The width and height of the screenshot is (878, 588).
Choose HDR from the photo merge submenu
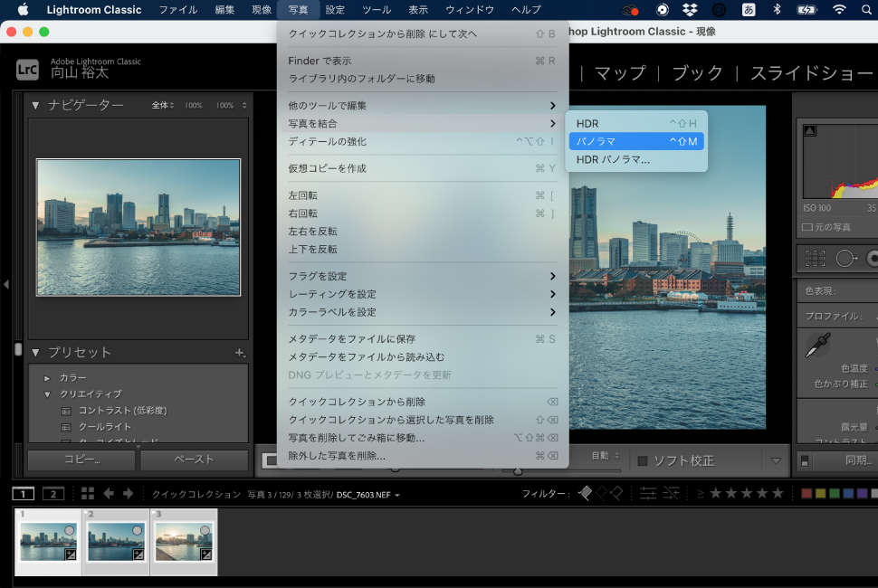pyautogui.click(x=636, y=124)
